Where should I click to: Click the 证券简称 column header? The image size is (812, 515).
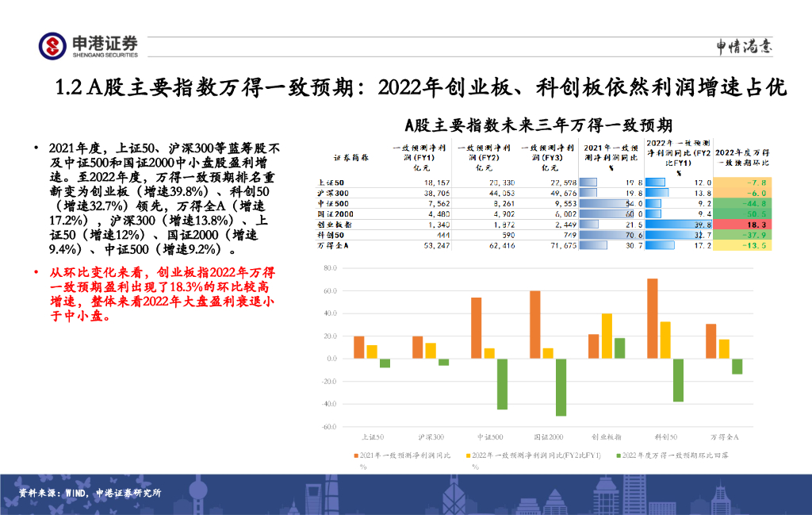coord(351,157)
